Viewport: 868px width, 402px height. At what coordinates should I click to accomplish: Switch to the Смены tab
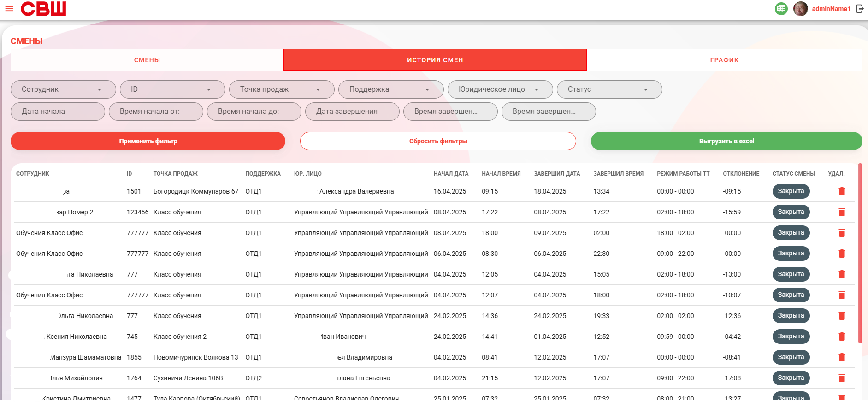(147, 60)
